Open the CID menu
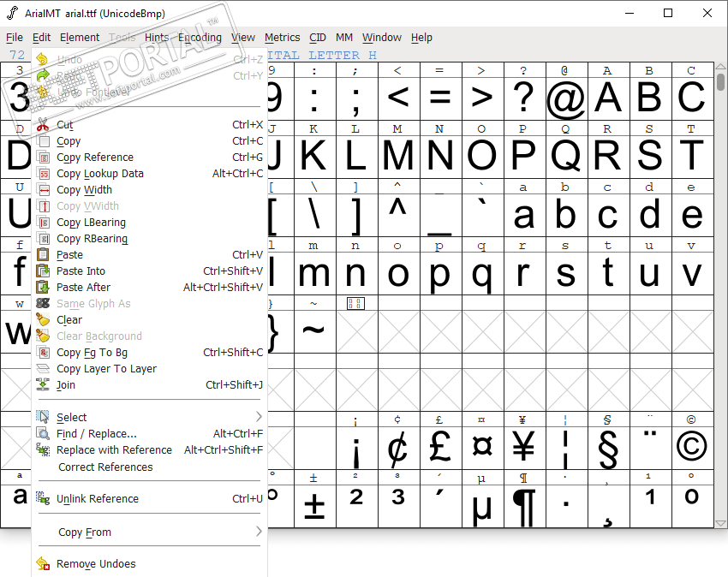728x577 pixels. pyautogui.click(x=318, y=37)
